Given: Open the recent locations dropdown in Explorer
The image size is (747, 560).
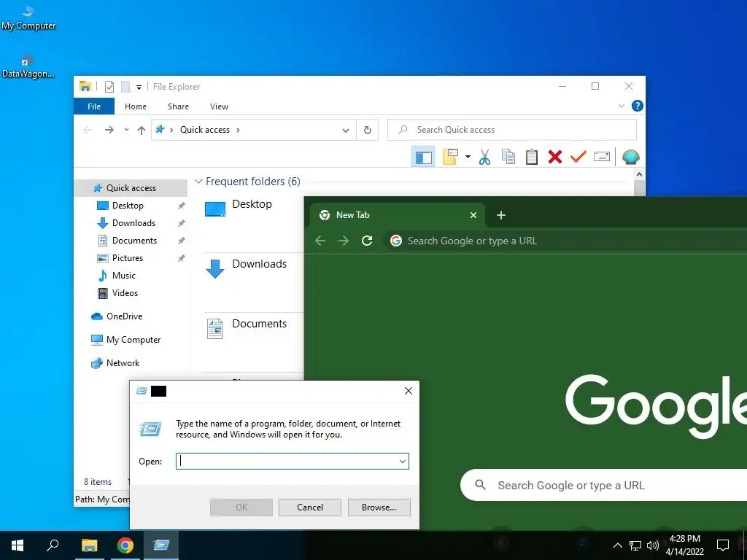Looking at the screenshot, I should coord(126,130).
